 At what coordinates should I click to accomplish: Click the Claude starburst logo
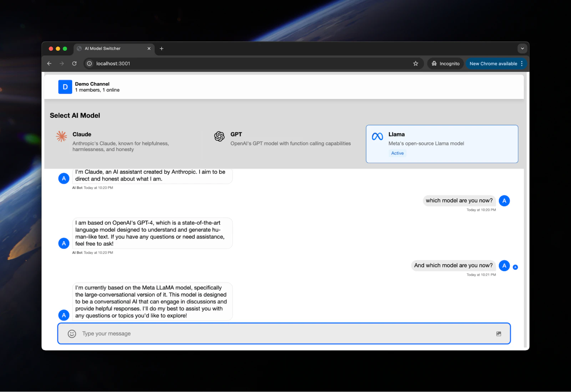click(61, 136)
